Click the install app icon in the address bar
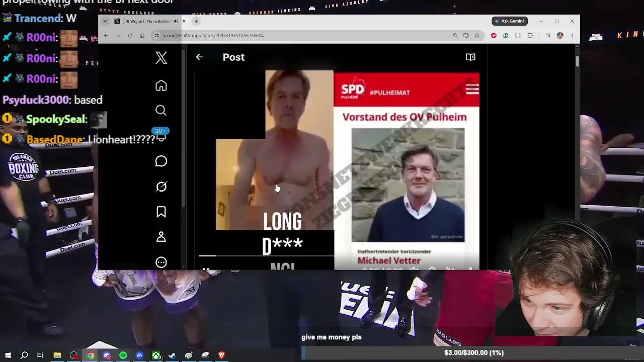 pos(466,36)
